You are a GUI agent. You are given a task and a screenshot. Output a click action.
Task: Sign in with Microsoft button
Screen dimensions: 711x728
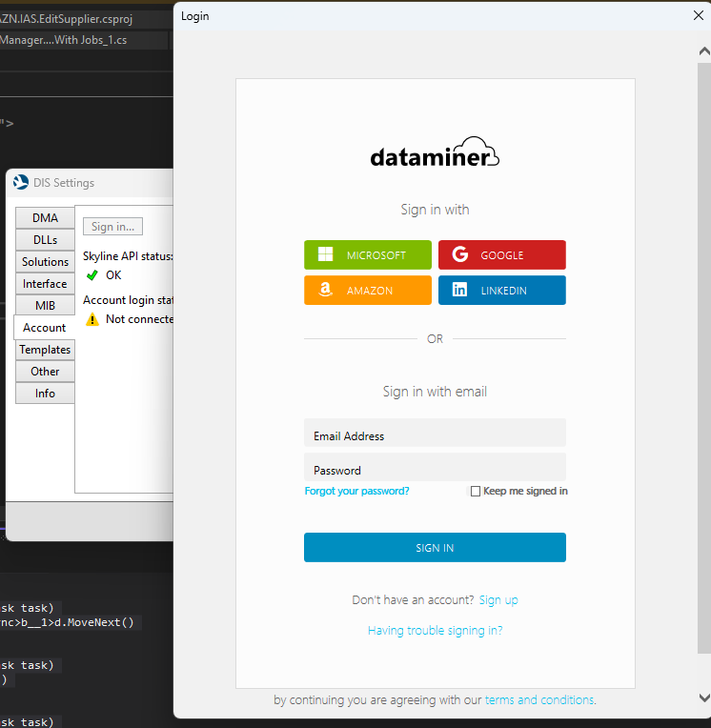(x=368, y=254)
